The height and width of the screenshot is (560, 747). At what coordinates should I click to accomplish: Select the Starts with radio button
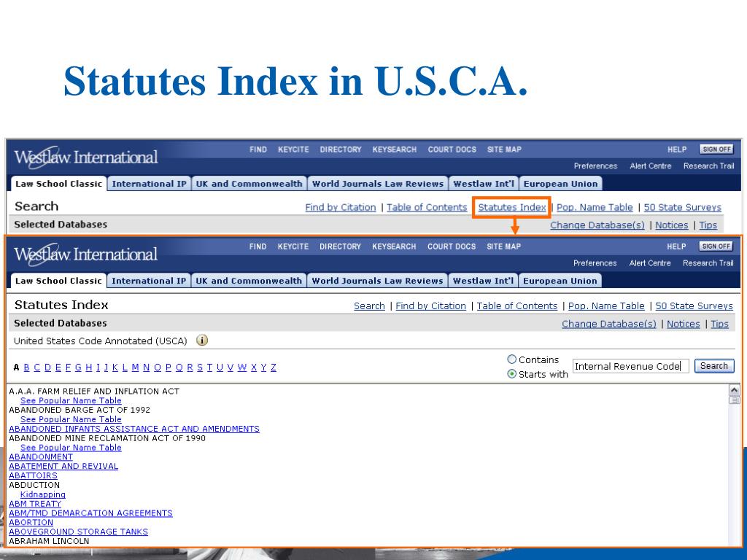pyautogui.click(x=511, y=374)
